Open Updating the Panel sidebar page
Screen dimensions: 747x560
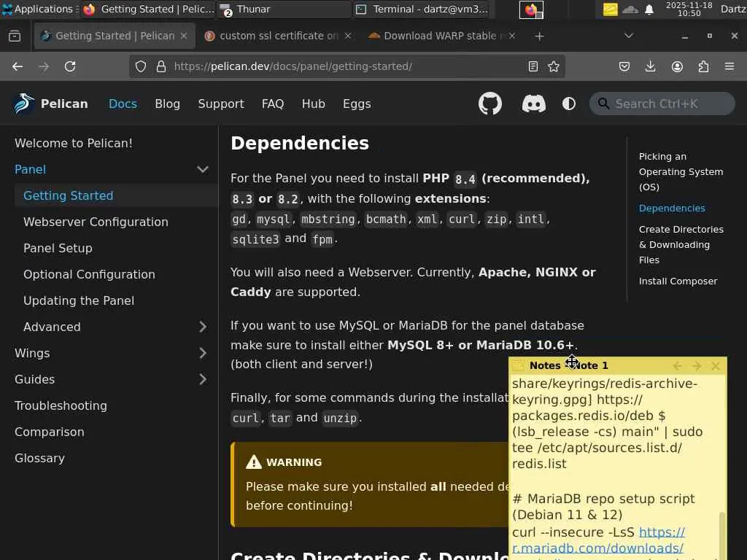tap(79, 300)
